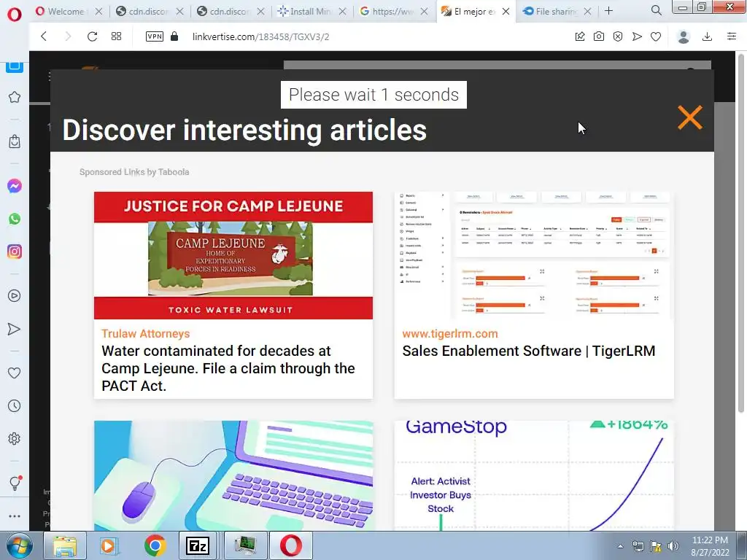Open the GameStop stock chart ad

point(534,475)
